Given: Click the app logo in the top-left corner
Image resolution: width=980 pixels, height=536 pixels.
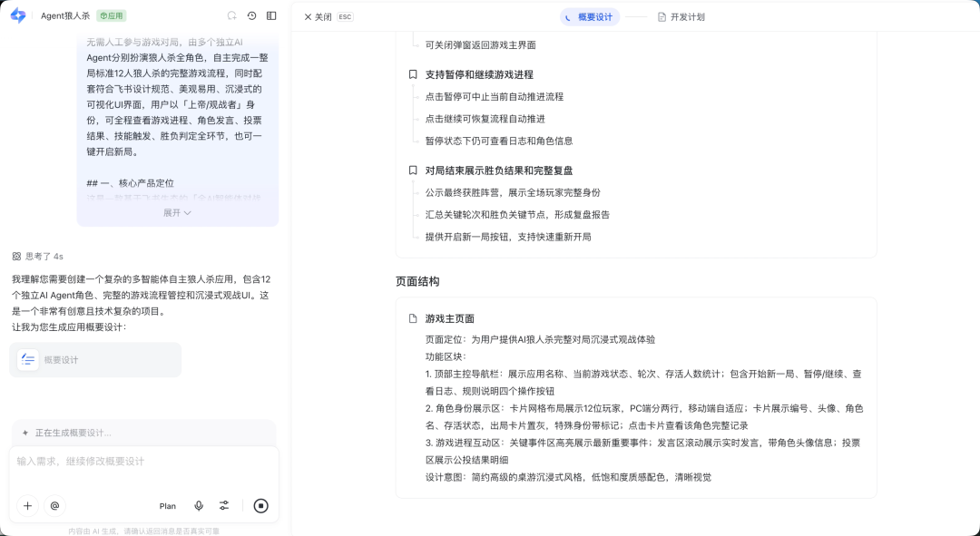Looking at the screenshot, I should tap(18, 15).
